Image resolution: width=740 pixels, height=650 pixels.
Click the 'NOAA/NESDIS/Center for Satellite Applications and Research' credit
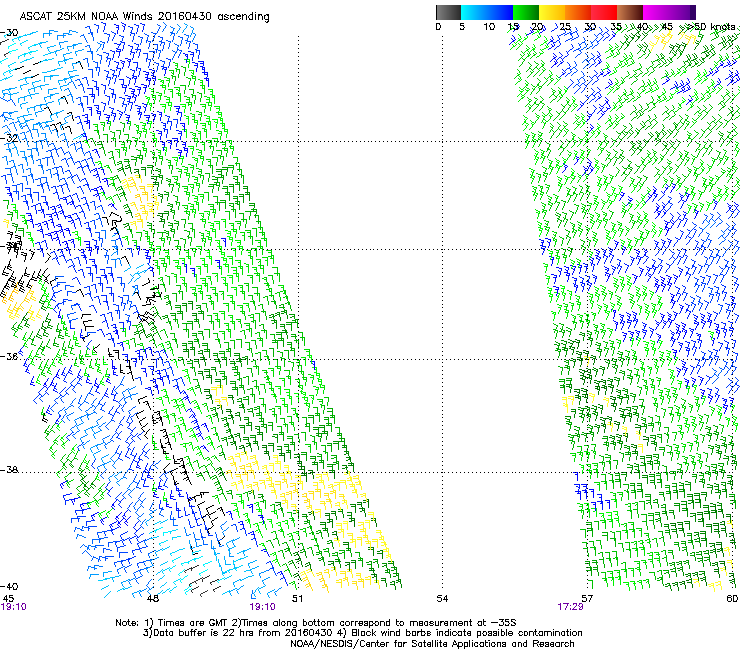point(432,644)
